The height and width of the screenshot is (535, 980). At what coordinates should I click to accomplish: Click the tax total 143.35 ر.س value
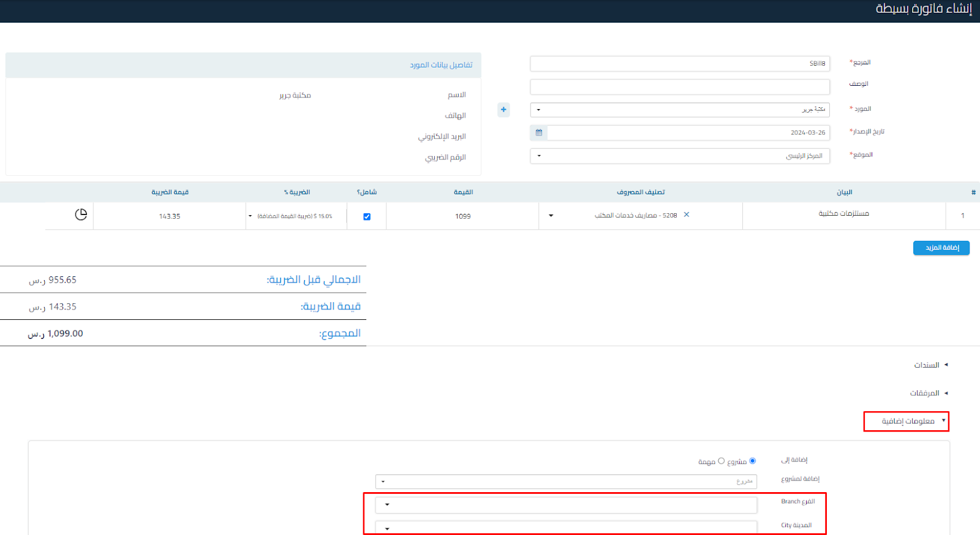(x=53, y=307)
